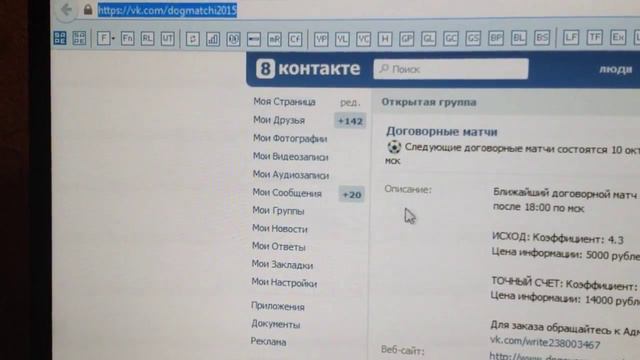Screen dimensions: 640x360
Task: Click the f(x) function toolbar icon
Action: [233, 39]
